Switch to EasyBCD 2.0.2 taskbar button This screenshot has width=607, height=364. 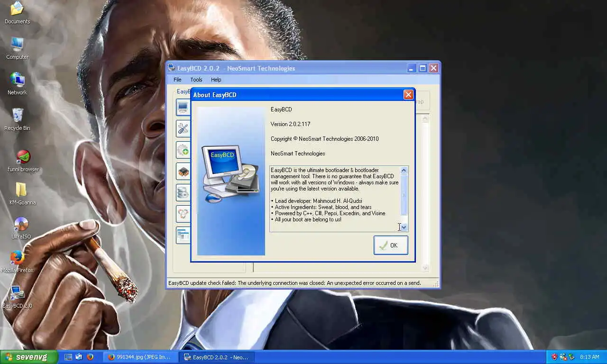pos(217,357)
